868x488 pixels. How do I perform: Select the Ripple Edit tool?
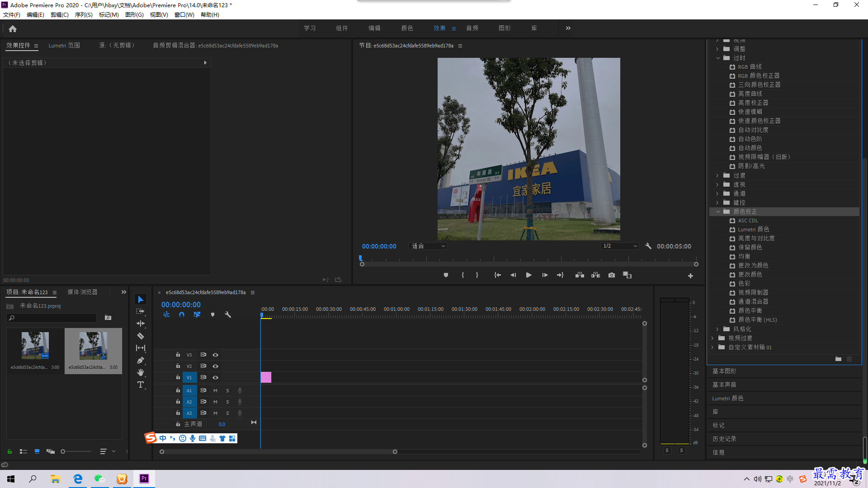tap(141, 324)
